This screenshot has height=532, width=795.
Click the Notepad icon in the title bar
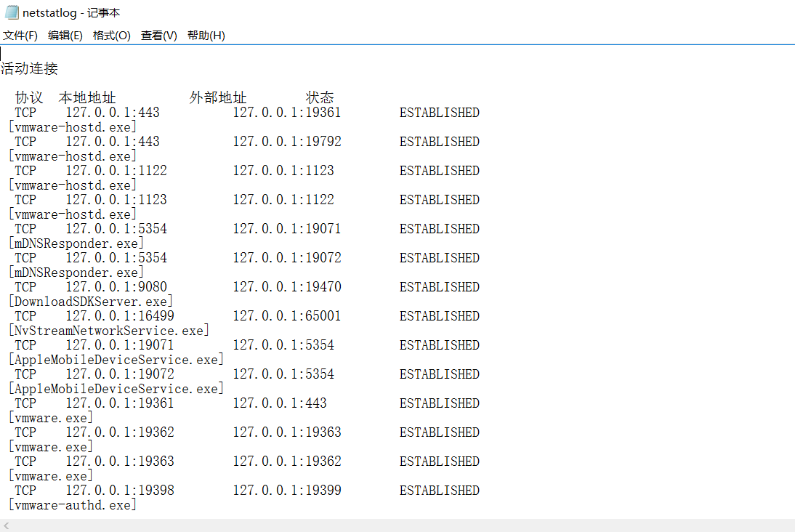click(12, 12)
